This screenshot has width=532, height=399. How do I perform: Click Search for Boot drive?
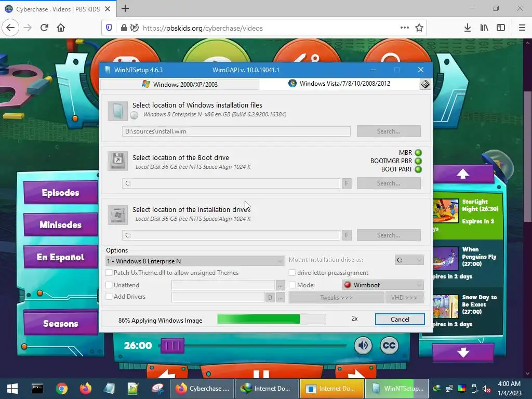point(389,183)
